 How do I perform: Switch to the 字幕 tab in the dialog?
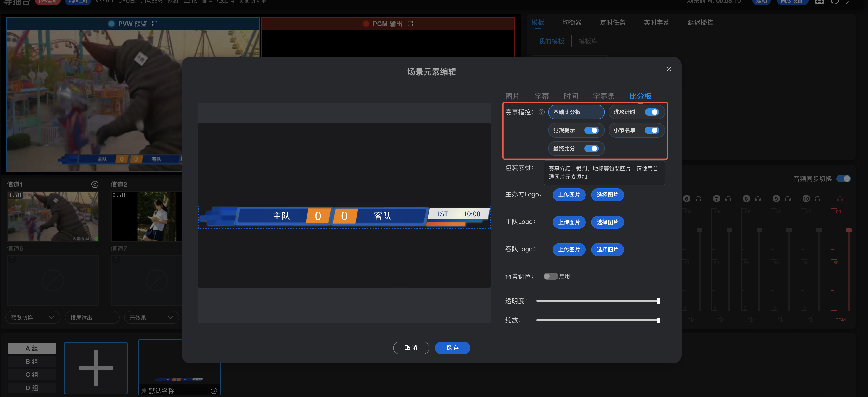click(x=542, y=96)
